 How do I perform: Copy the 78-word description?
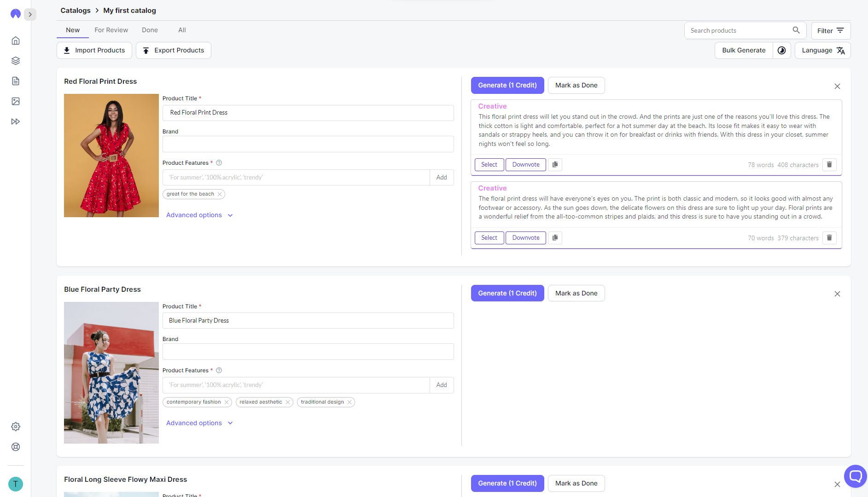[555, 165]
